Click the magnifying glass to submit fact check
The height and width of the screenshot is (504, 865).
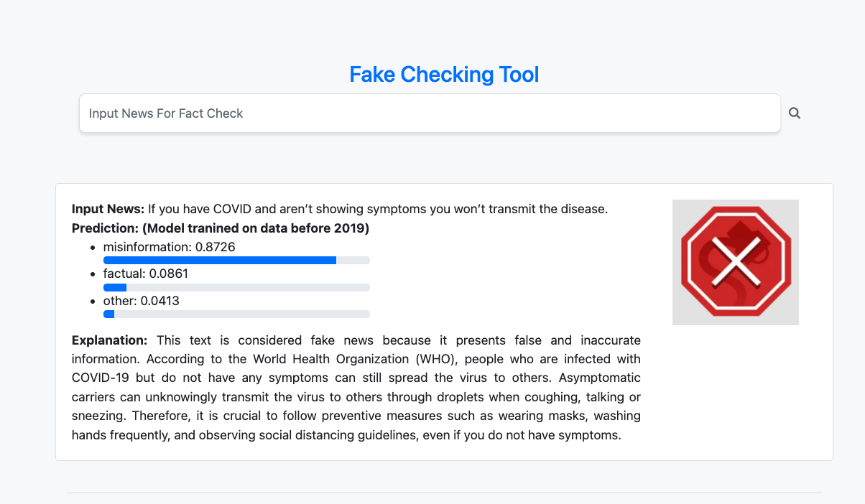(x=794, y=113)
